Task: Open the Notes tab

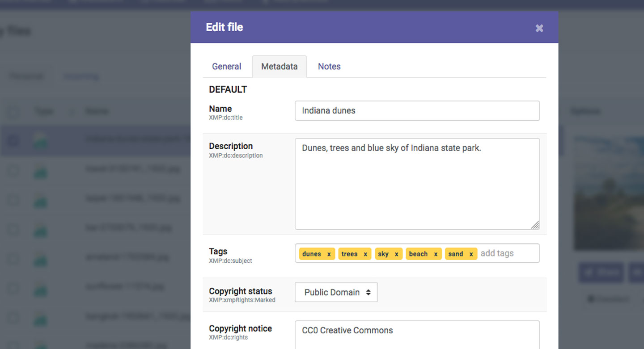Action: pos(329,67)
